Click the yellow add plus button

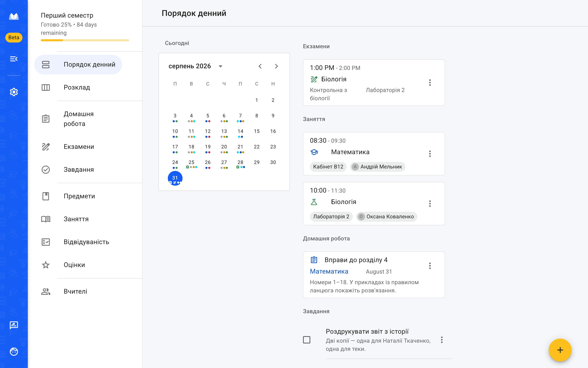click(560, 350)
